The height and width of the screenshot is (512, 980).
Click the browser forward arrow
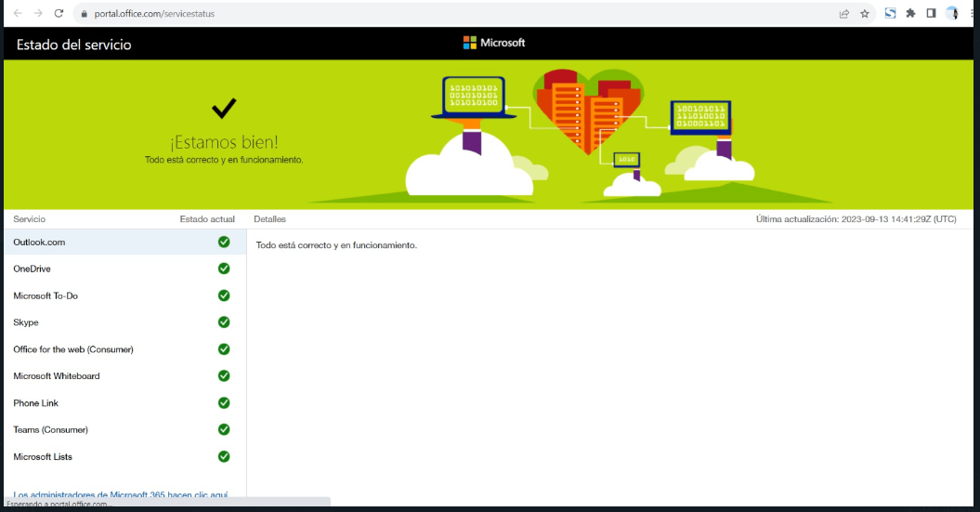(38, 13)
